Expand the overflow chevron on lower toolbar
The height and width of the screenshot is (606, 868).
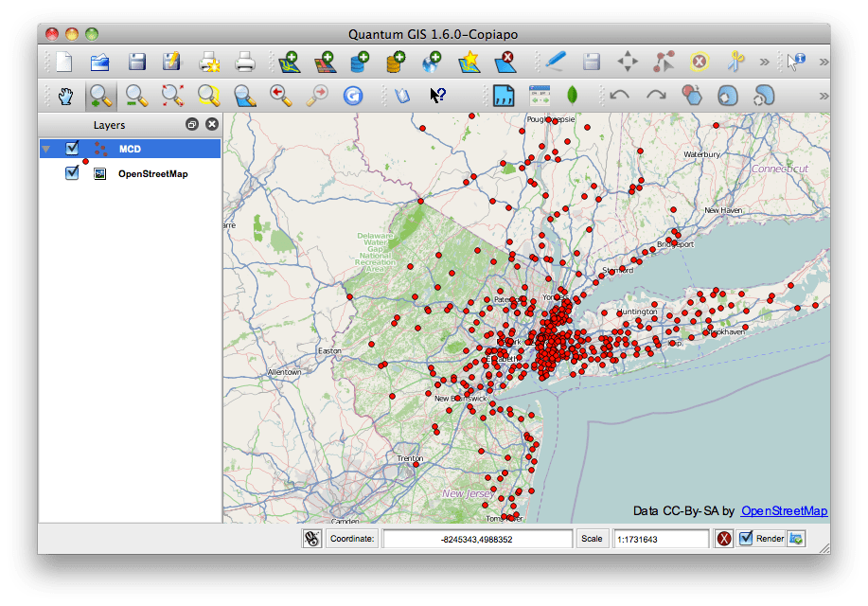pos(823,96)
